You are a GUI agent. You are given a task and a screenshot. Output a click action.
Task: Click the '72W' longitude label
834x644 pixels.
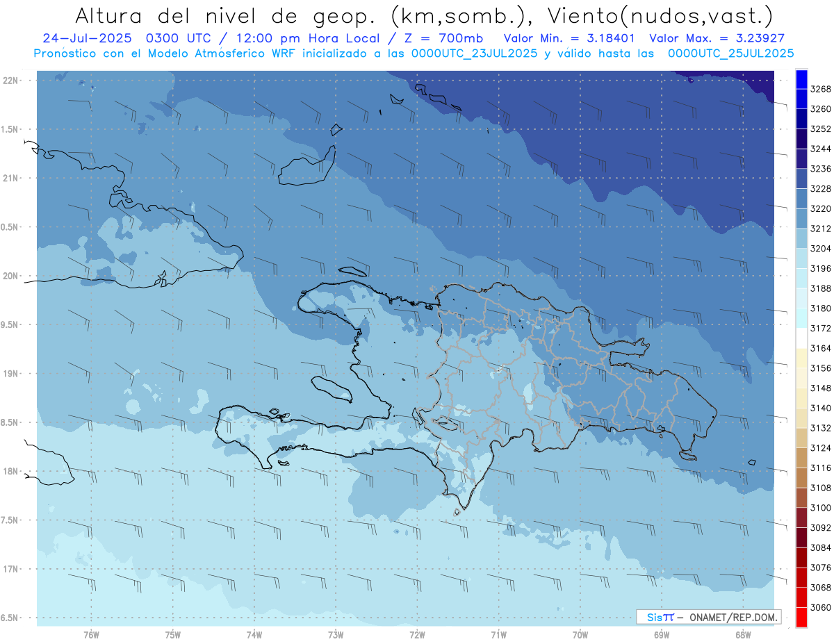417,635
